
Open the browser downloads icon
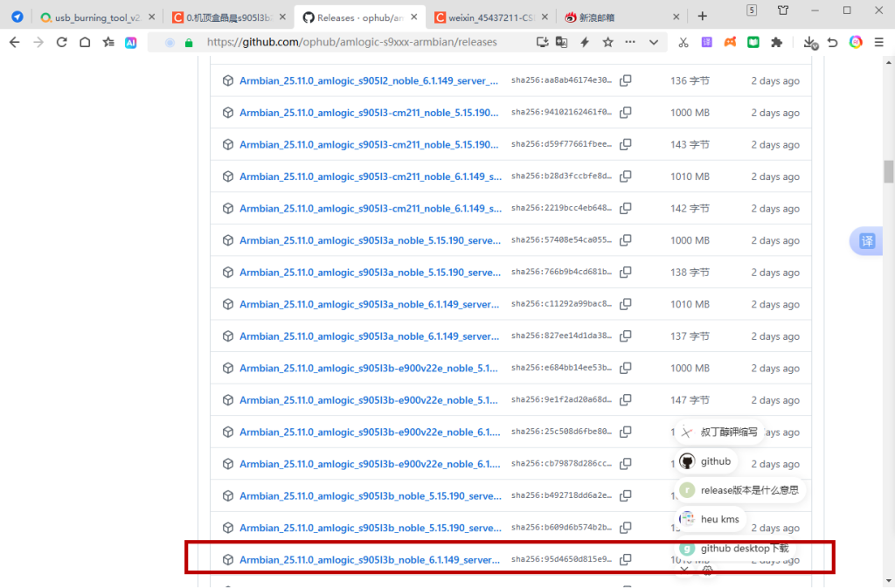(809, 42)
